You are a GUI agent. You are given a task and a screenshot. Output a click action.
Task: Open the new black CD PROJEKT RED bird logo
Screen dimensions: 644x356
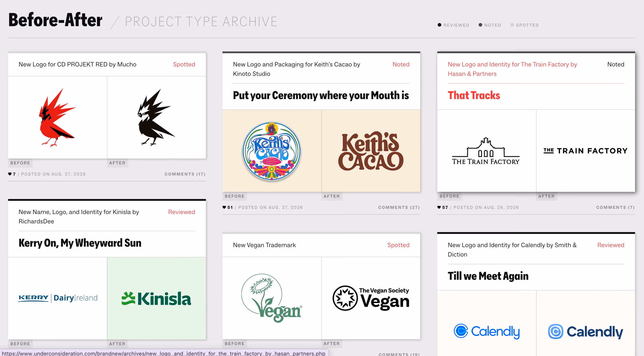[x=156, y=117]
